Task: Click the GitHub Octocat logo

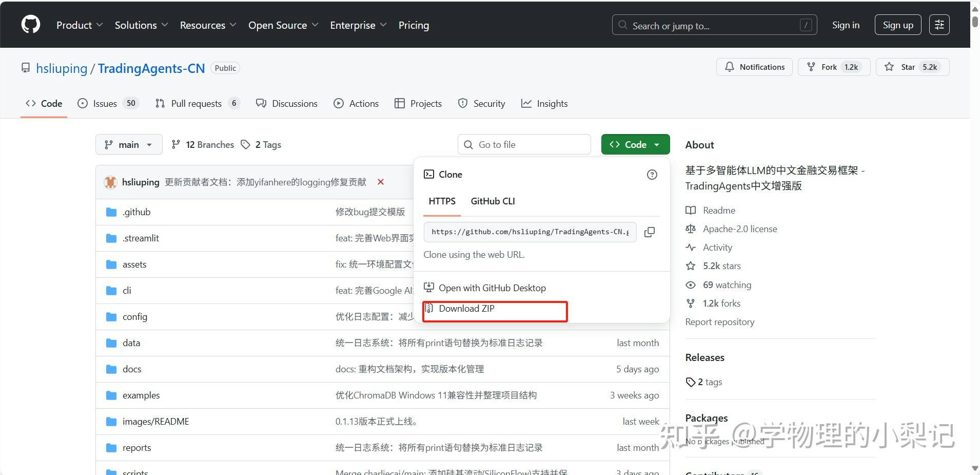Action: coord(31,25)
